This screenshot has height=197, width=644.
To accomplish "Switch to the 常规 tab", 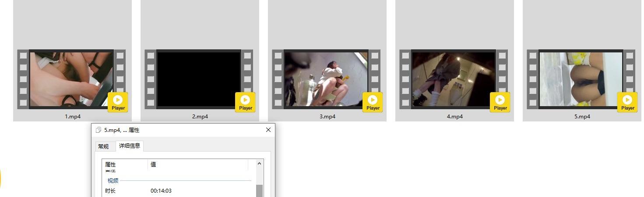I will coord(103,146).
